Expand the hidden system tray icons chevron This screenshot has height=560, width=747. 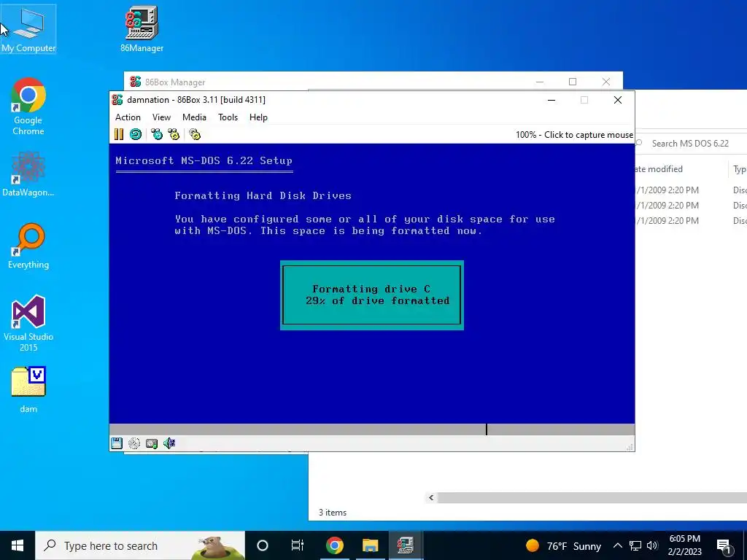617,545
